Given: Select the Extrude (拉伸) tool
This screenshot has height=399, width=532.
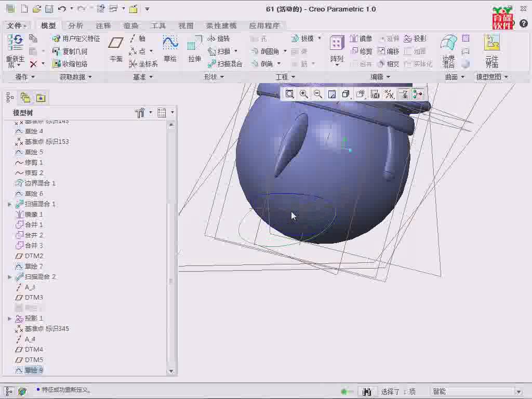Looking at the screenshot, I should [194, 49].
